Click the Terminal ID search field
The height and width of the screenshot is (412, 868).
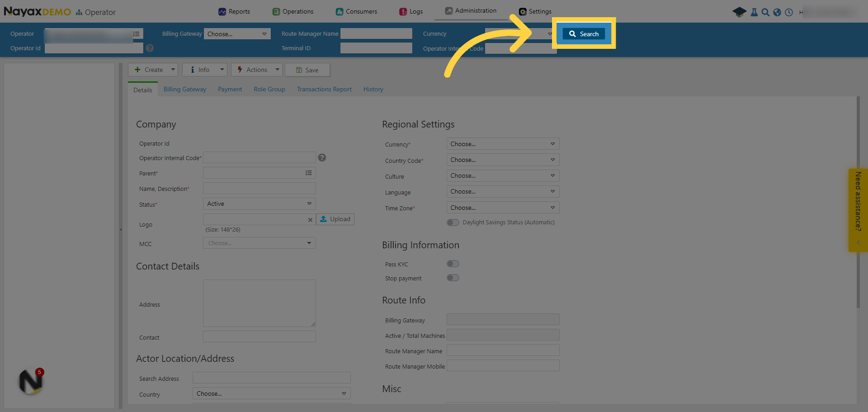(376, 48)
